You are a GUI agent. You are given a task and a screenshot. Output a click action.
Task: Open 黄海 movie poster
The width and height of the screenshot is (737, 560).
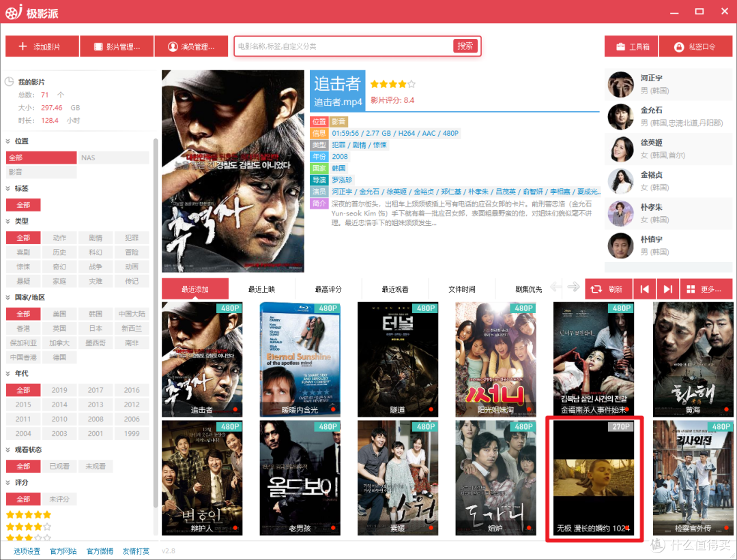(693, 359)
